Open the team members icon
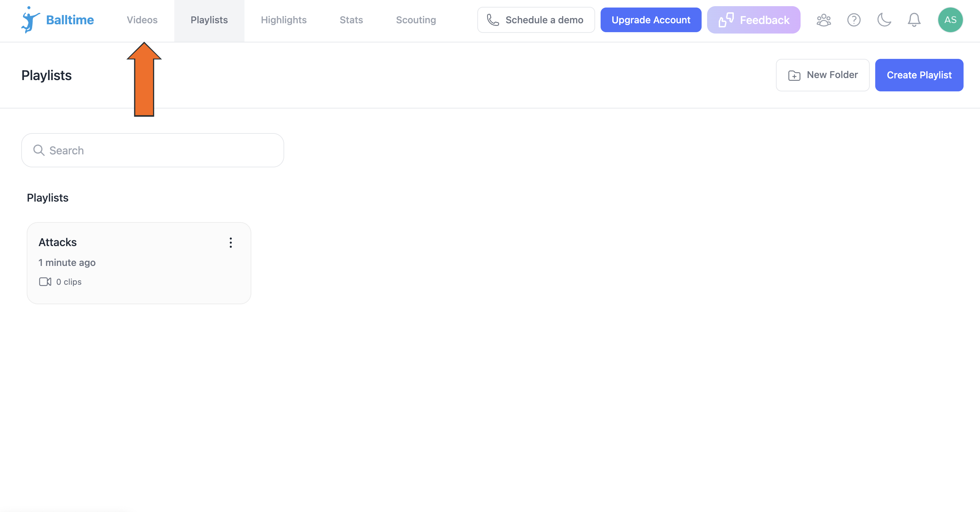The width and height of the screenshot is (980, 512). [x=823, y=20]
